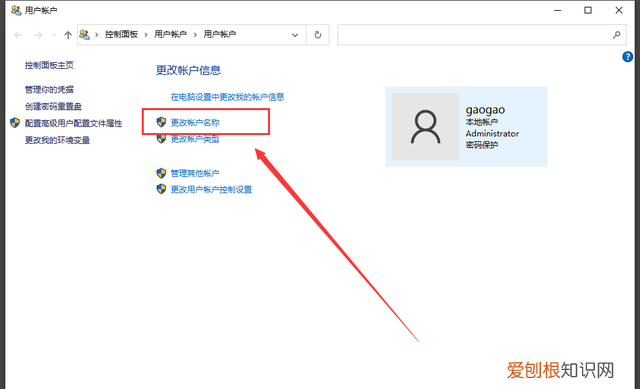Open 在电脑设置中更改我的帐户信息 link

227,97
